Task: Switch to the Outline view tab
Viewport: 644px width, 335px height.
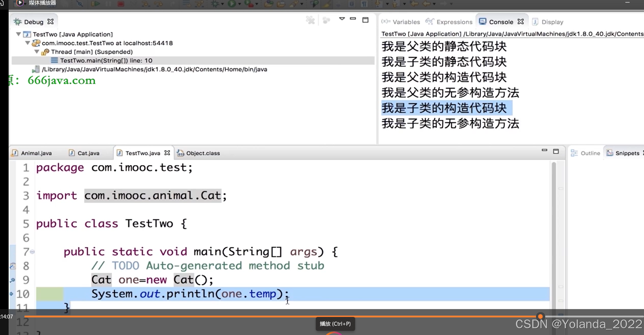Action: [585, 153]
